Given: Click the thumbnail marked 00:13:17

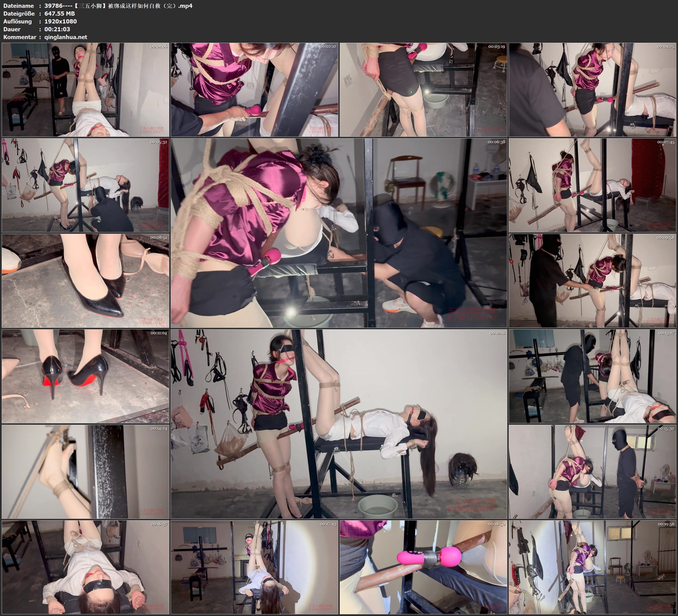Looking at the screenshot, I should 592,376.
